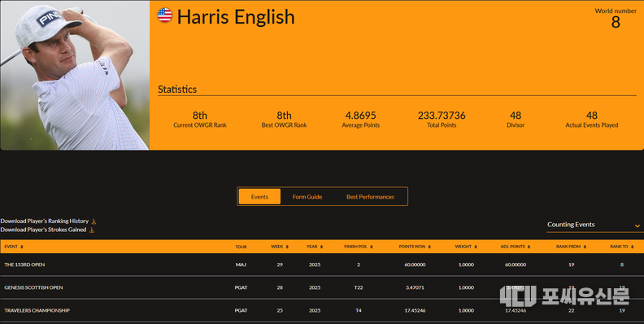Image resolution: width=644 pixels, height=324 pixels.
Task: Switch to the Best Performances tab
Action: click(370, 196)
